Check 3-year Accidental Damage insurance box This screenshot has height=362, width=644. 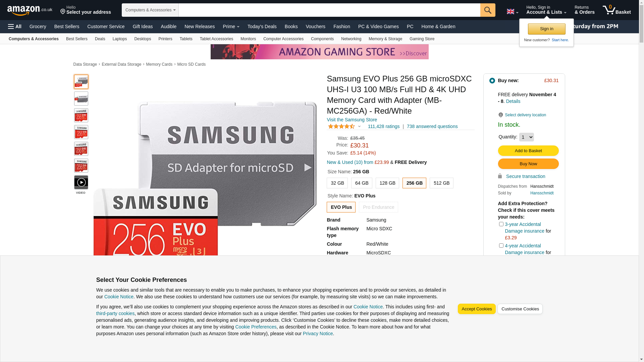point(501,224)
